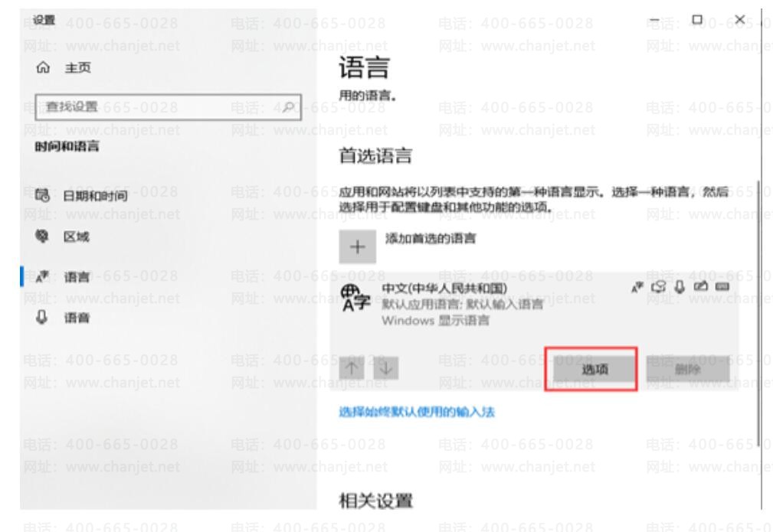The image size is (773, 532).
Task: Open 选项 for Chinese language
Action: (x=594, y=369)
